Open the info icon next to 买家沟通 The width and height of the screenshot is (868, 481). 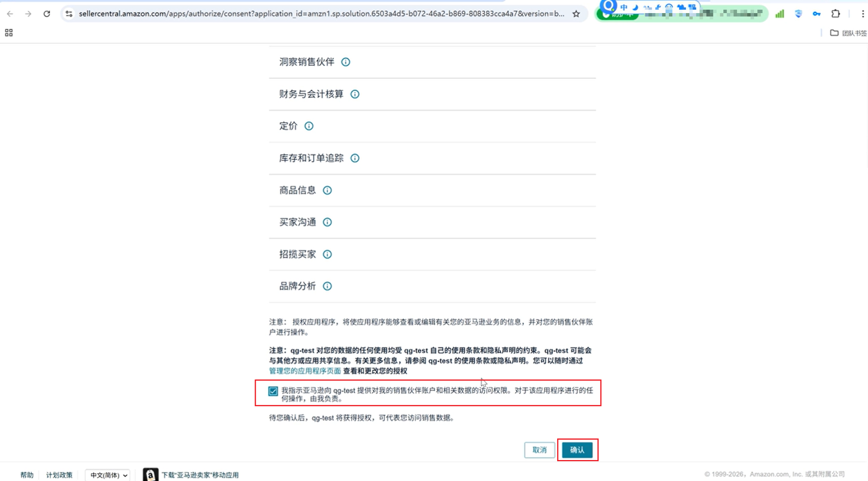click(327, 222)
